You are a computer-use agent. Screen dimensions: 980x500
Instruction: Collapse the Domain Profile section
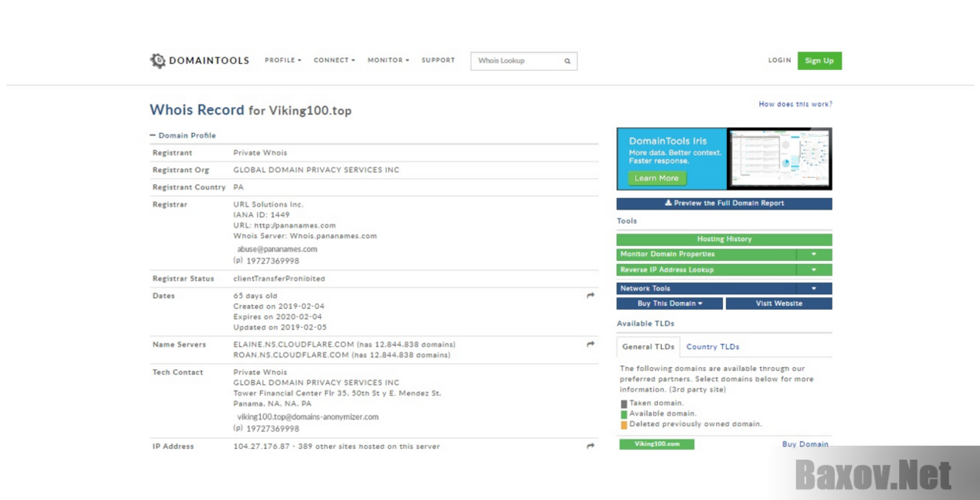[182, 135]
